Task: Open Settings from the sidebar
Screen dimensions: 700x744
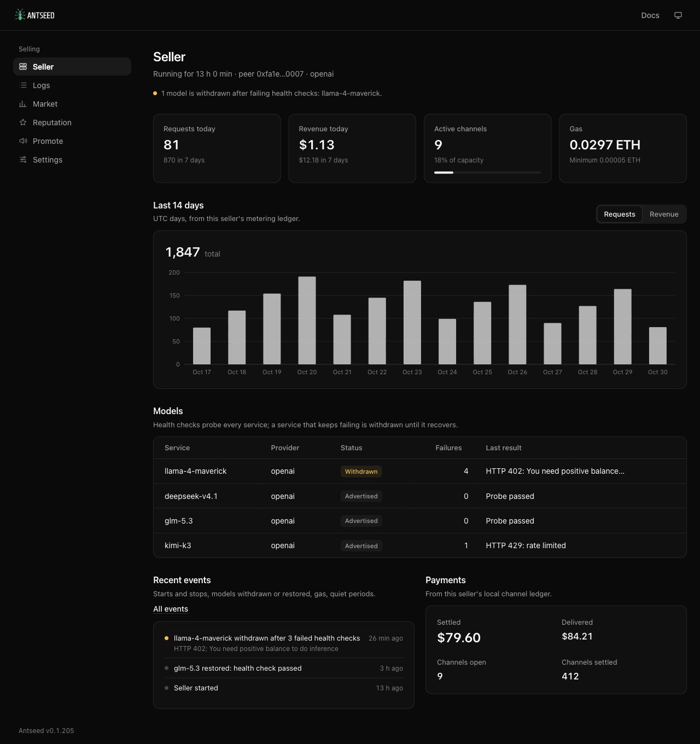Action: click(72, 160)
